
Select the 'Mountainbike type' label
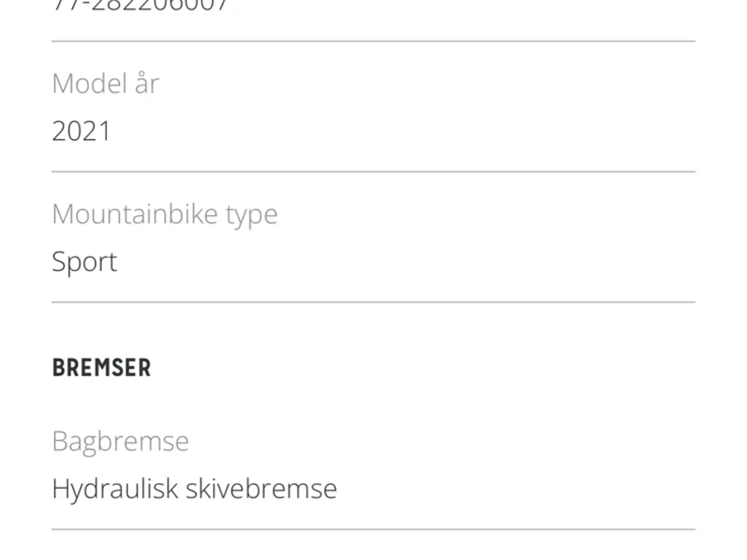(165, 215)
